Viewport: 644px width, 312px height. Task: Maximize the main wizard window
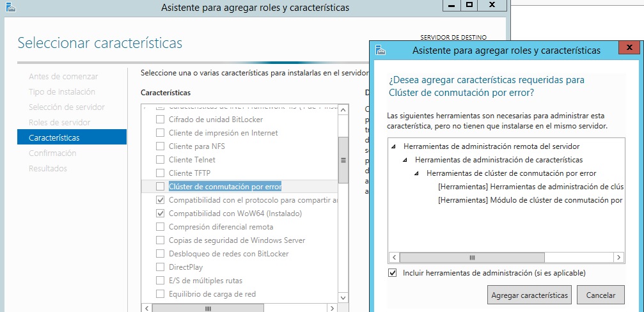click(x=469, y=5)
